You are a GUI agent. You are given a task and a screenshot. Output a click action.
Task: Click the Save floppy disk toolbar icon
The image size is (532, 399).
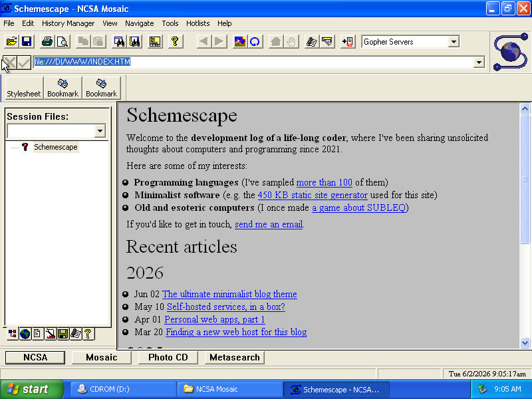(x=27, y=42)
